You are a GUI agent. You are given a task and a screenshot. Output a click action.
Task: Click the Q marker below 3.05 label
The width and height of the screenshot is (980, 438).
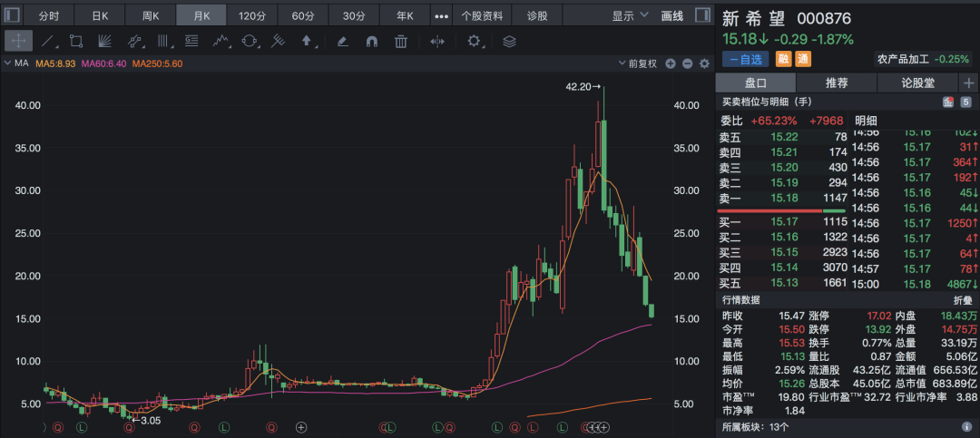click(129, 428)
